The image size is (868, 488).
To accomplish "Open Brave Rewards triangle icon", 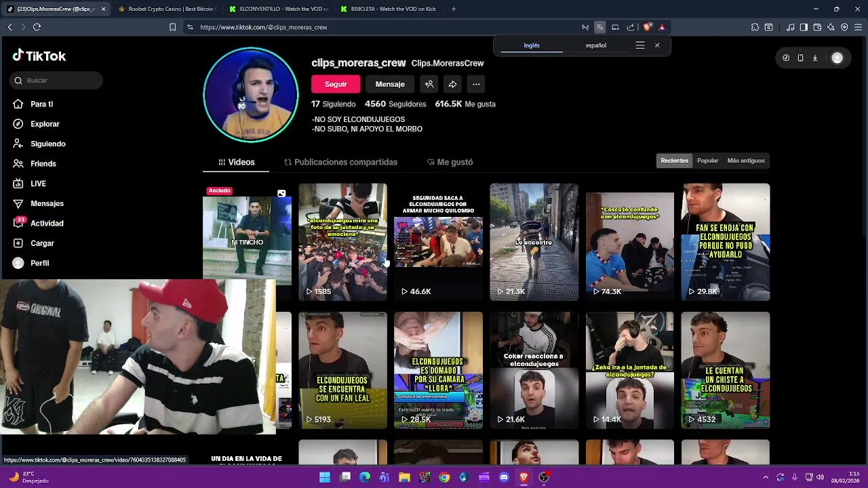I will tap(662, 27).
